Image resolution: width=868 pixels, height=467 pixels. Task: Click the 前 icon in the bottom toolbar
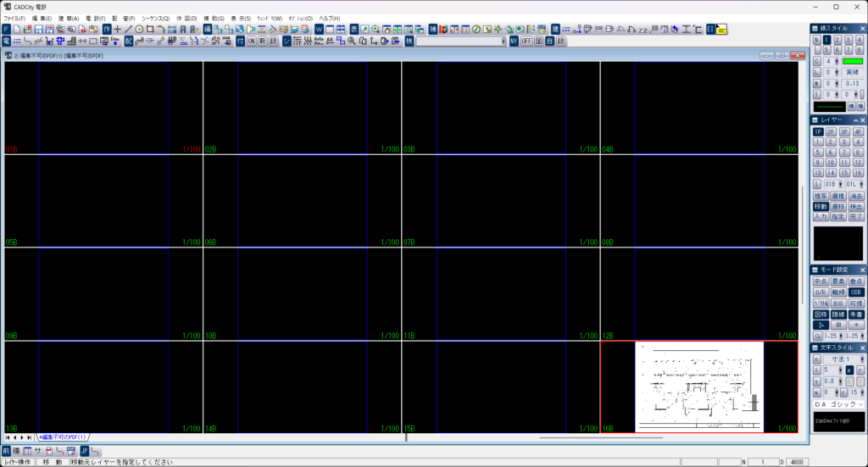pos(6,451)
